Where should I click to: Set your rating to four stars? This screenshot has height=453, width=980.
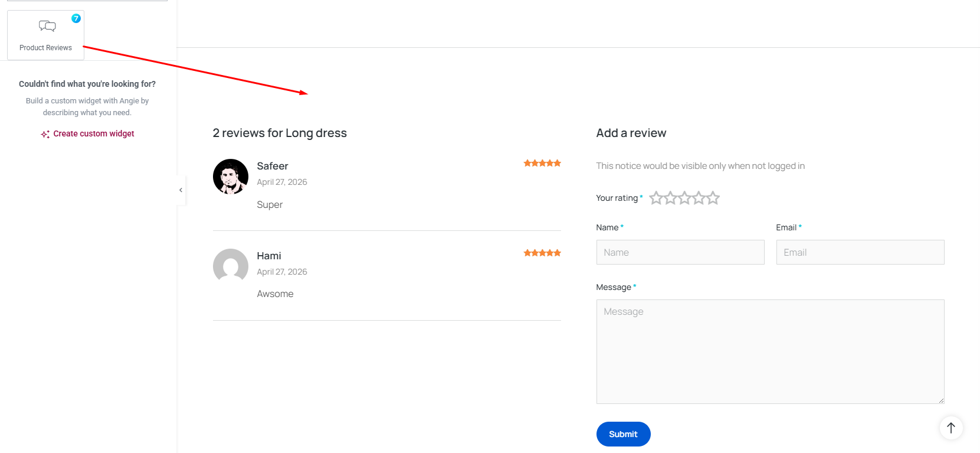[x=699, y=198]
